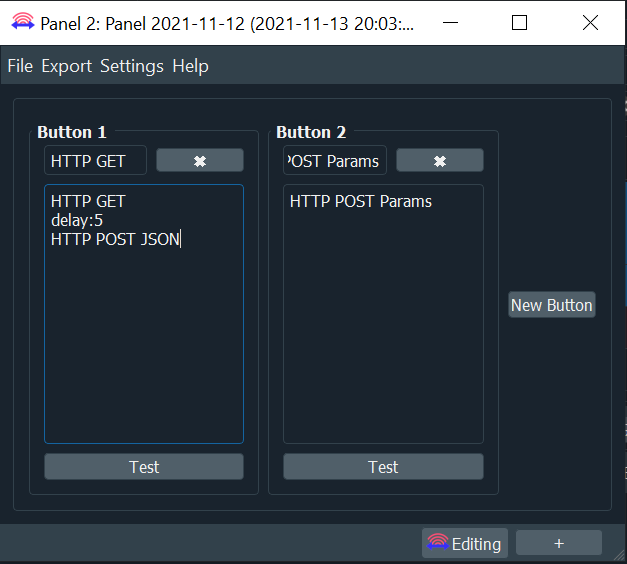Delete Button 1 with its X icon

[x=200, y=160]
